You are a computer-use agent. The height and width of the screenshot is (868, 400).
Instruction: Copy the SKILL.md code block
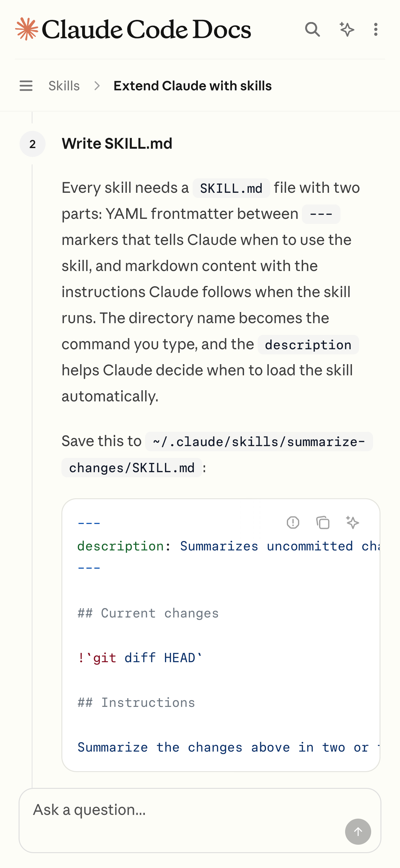coord(322,522)
